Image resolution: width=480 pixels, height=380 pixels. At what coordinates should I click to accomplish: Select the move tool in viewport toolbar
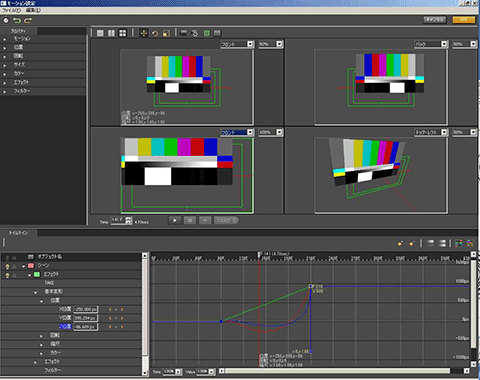tap(144, 33)
